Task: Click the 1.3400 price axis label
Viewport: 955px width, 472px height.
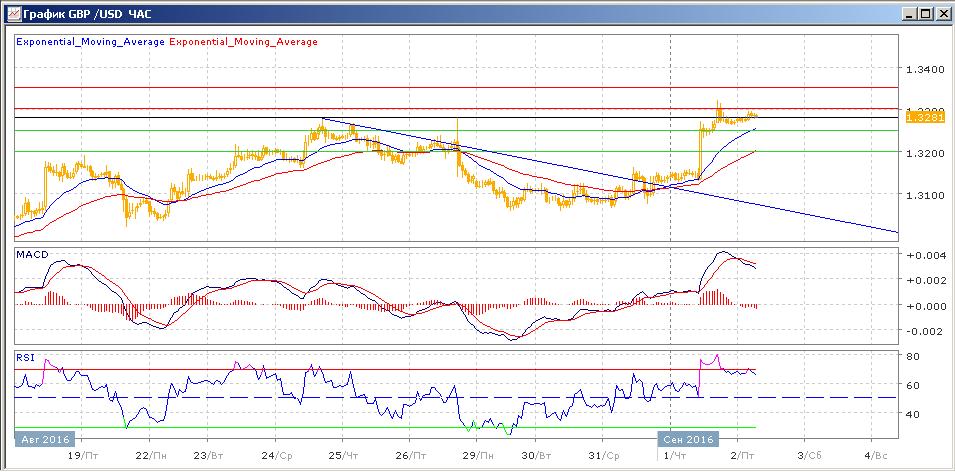Action: click(x=924, y=70)
